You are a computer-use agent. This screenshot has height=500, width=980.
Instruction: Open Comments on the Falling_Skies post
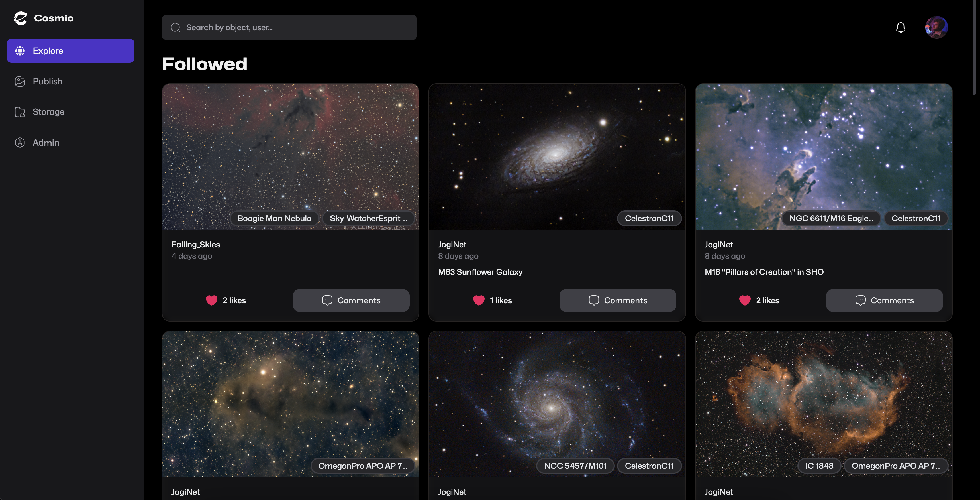coord(351,300)
